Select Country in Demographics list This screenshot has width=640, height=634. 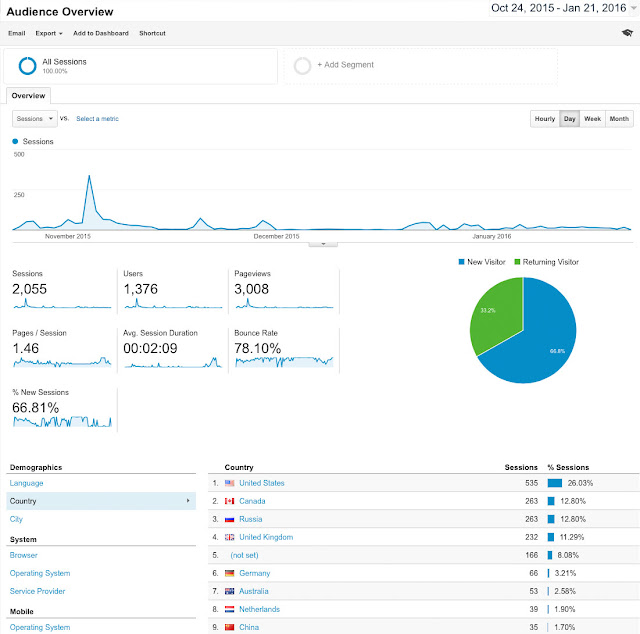101,501
